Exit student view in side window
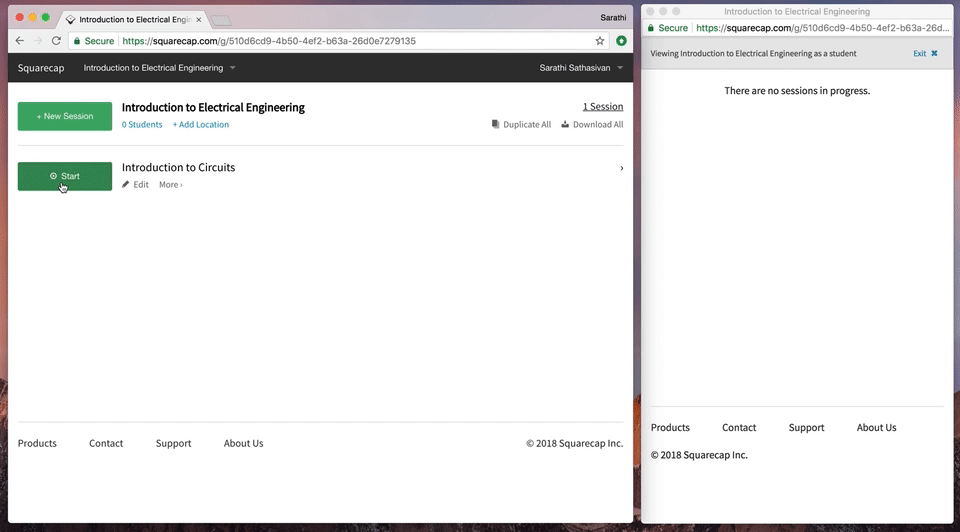The width and height of the screenshot is (960, 532). coord(919,54)
